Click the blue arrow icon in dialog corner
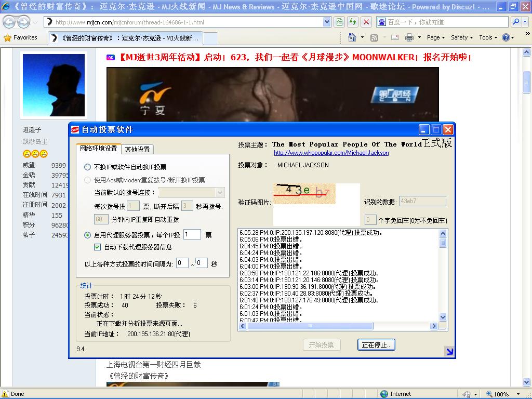 coord(449,352)
